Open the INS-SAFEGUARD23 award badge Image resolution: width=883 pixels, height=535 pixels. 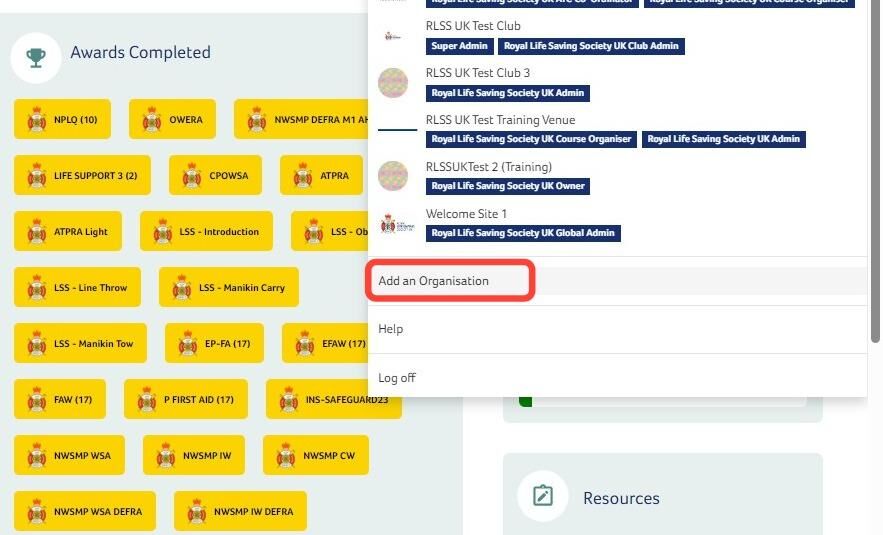coord(333,399)
